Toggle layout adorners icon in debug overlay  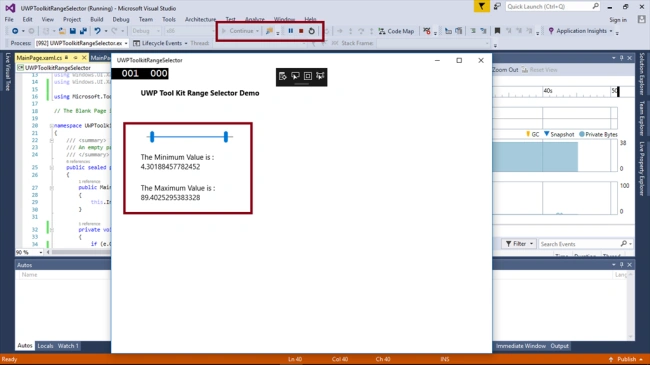(x=308, y=76)
